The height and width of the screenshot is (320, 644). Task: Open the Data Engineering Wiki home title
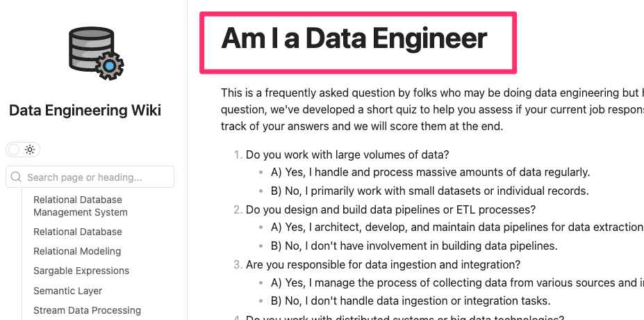pyautogui.click(x=85, y=110)
